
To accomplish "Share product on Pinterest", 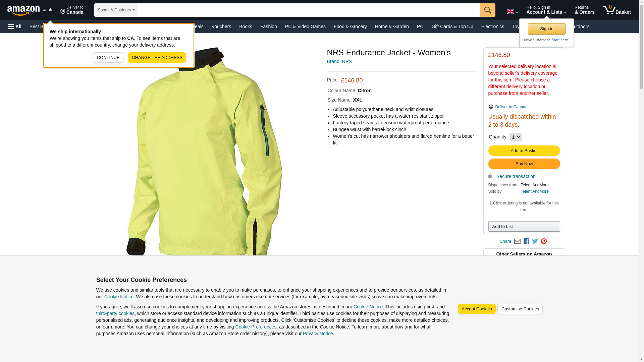I will (x=544, y=241).
